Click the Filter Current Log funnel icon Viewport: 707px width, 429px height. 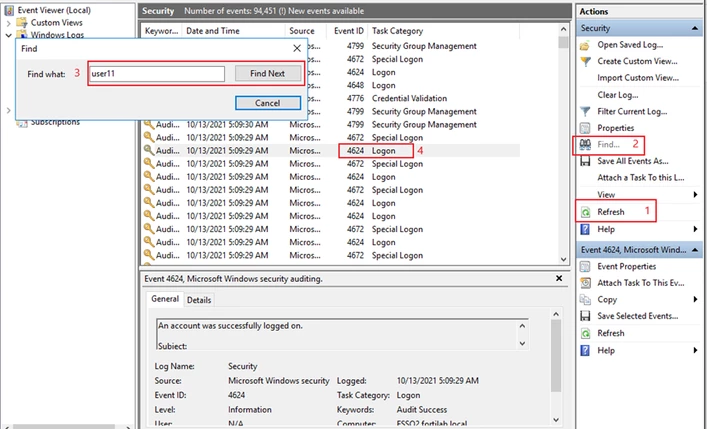(585, 111)
